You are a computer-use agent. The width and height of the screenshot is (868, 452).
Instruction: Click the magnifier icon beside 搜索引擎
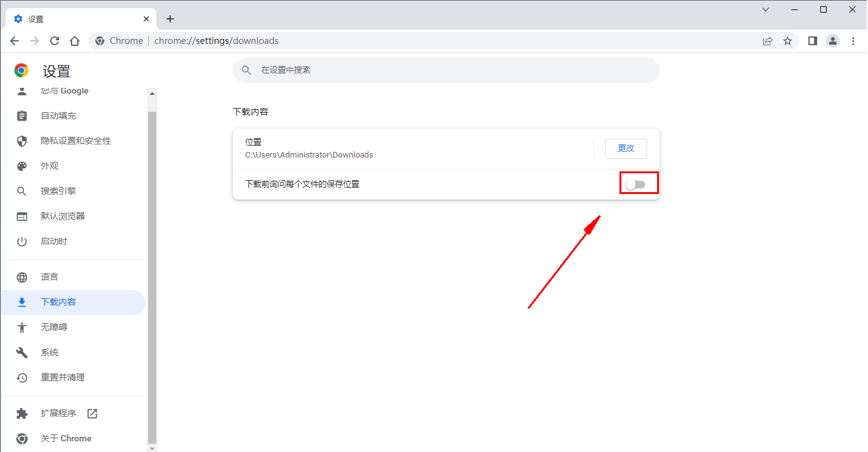point(22,191)
